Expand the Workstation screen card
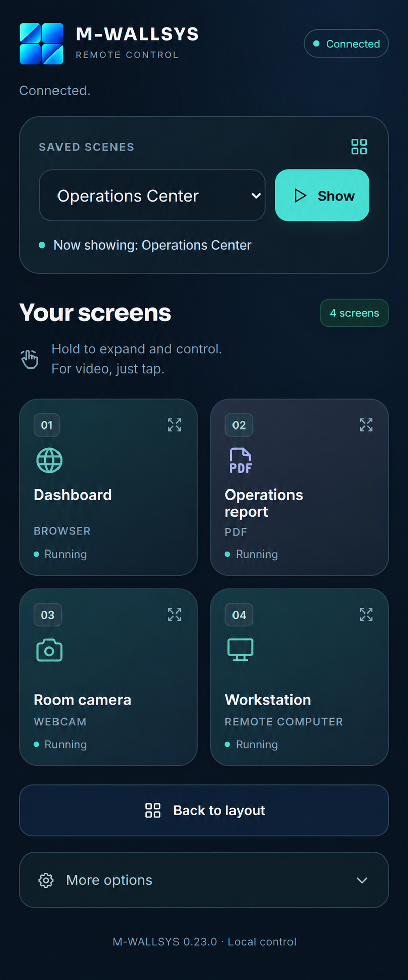 coord(366,615)
